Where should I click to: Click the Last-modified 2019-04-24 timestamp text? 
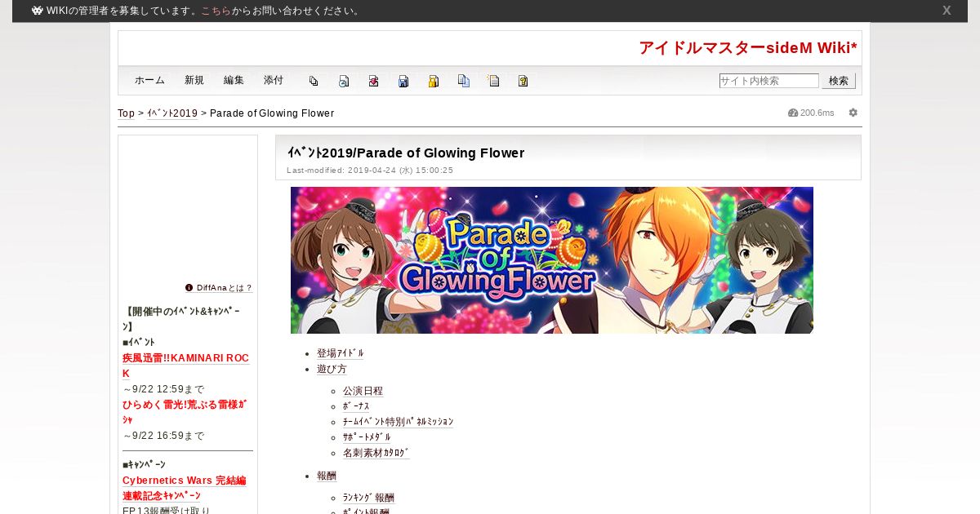point(370,171)
